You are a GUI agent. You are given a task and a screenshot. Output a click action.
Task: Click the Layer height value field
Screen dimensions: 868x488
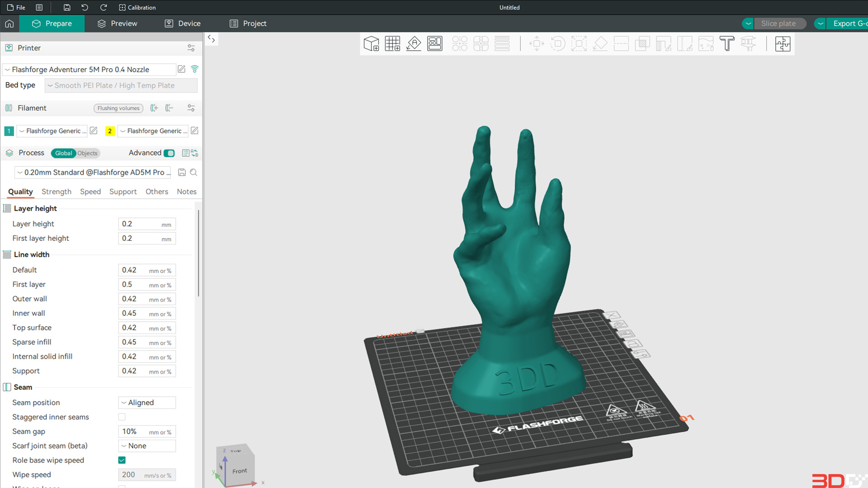coord(147,224)
